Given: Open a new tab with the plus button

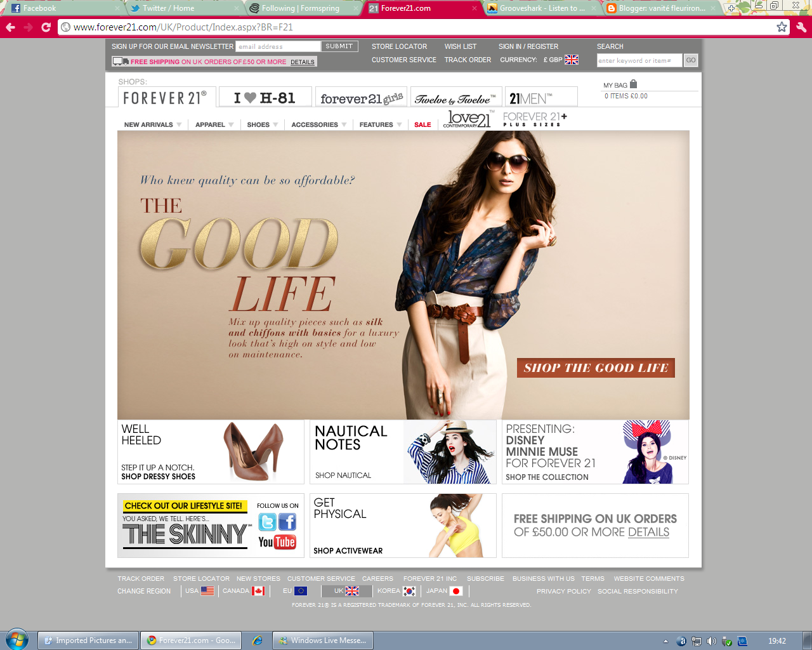Looking at the screenshot, I should coord(731,8).
